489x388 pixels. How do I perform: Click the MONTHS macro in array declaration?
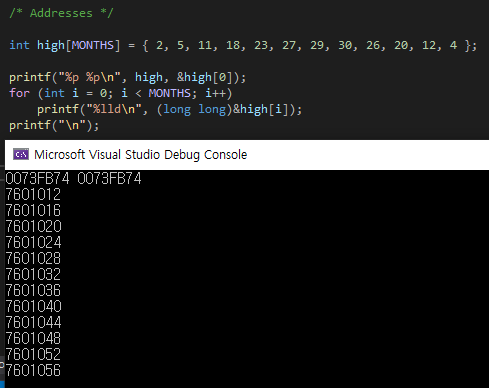click(x=93, y=45)
